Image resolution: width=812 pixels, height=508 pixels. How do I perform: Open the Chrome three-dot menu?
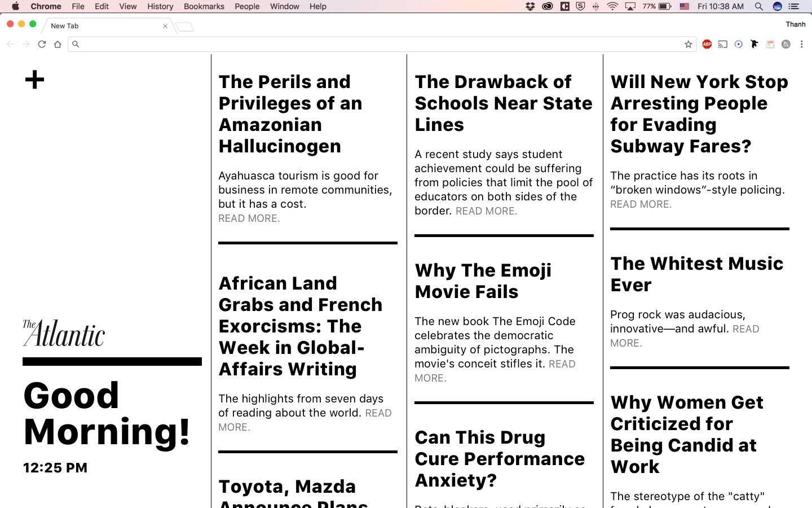pyautogui.click(x=801, y=44)
